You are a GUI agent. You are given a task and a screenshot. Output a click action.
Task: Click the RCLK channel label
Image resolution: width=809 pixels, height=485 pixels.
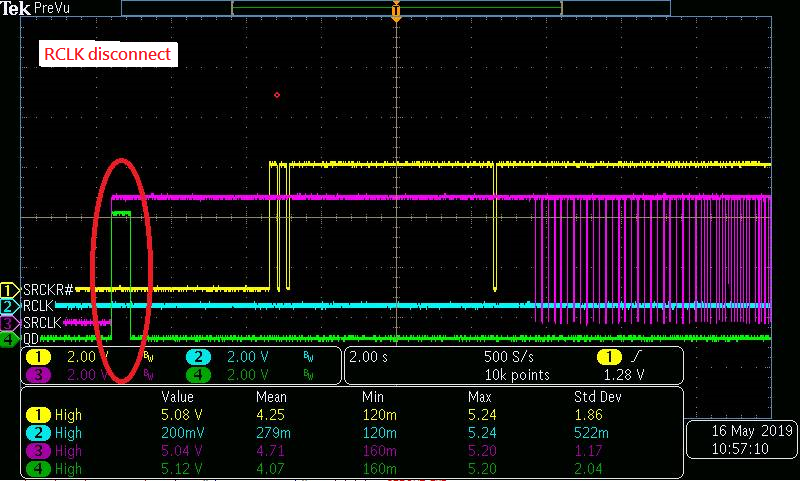point(38,306)
